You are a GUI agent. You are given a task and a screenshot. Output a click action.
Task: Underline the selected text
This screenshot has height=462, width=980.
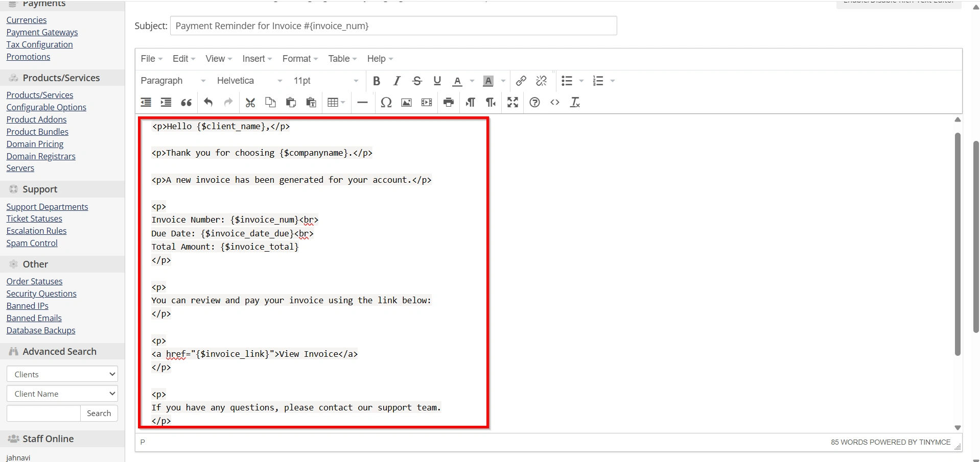pos(437,81)
